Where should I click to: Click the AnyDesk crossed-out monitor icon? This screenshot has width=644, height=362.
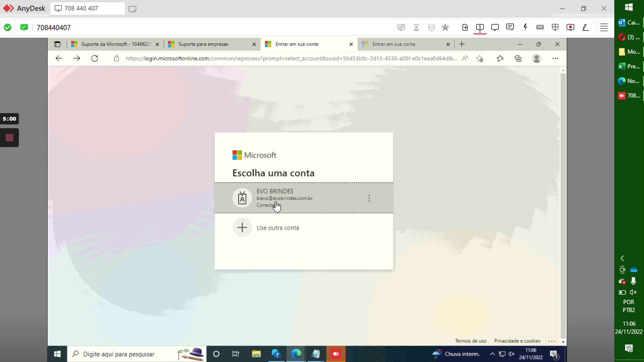pyautogui.click(x=401, y=28)
